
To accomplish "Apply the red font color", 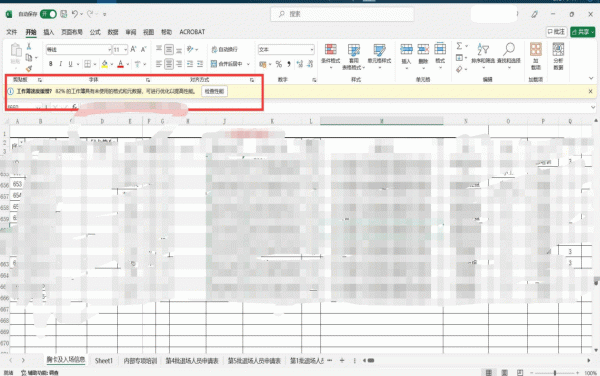I will [121, 64].
